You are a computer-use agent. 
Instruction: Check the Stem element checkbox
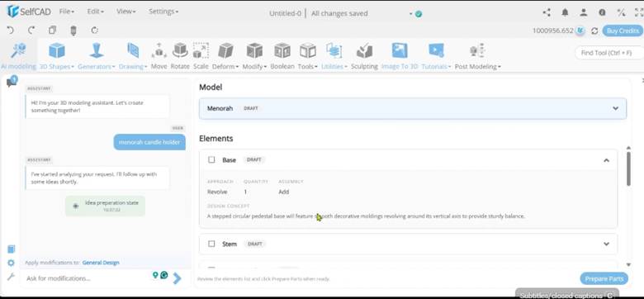point(211,244)
